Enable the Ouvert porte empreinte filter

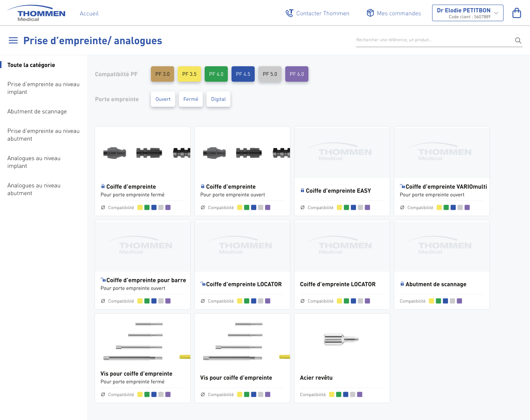[163, 99]
